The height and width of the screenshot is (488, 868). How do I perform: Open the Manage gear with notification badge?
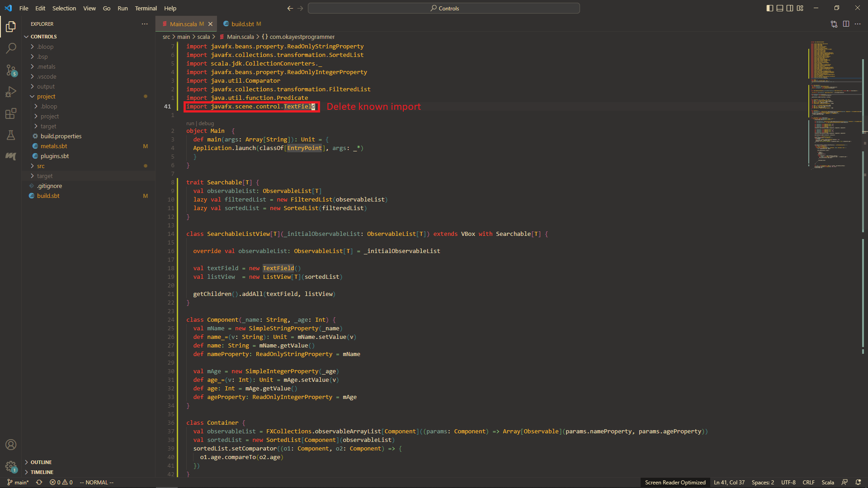(x=11, y=467)
